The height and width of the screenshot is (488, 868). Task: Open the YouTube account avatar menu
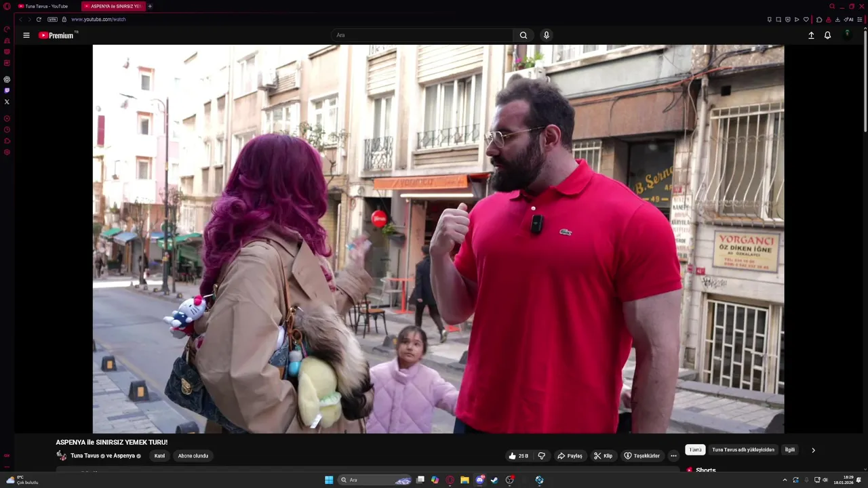pyautogui.click(x=847, y=35)
